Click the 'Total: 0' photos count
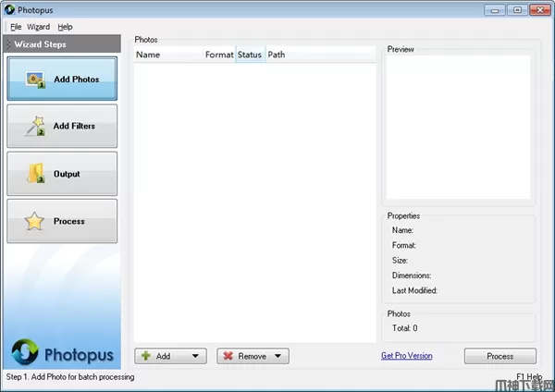 (404, 328)
